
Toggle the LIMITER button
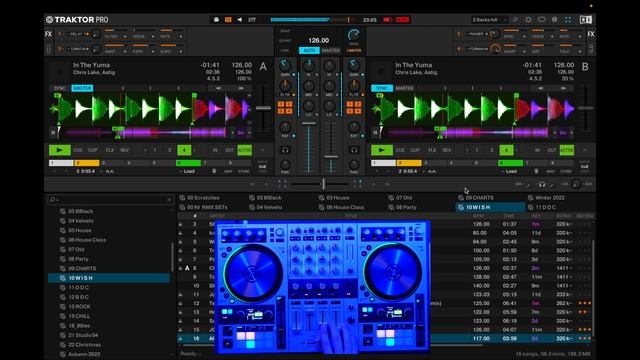[x=354, y=51]
